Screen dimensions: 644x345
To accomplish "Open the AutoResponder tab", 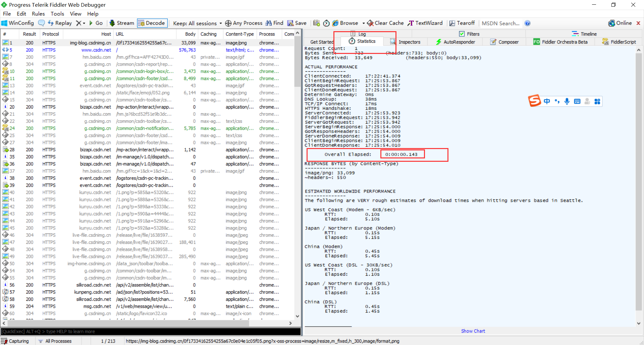I will (455, 42).
